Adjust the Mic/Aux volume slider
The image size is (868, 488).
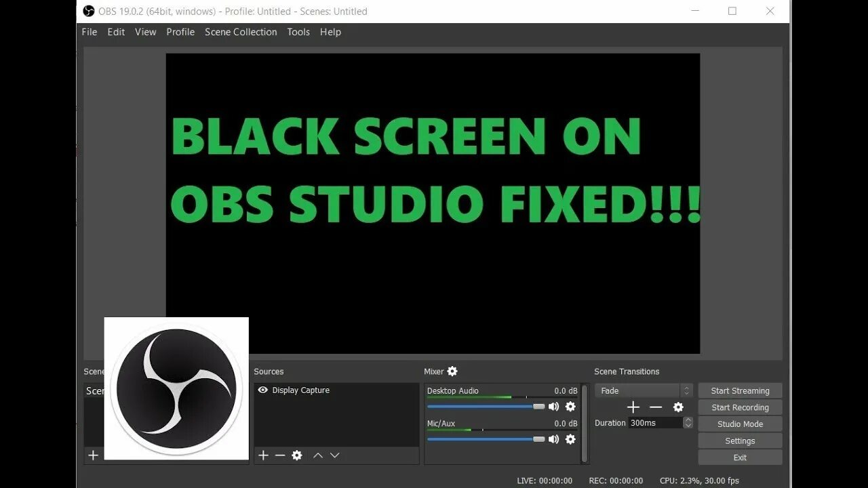coord(486,439)
